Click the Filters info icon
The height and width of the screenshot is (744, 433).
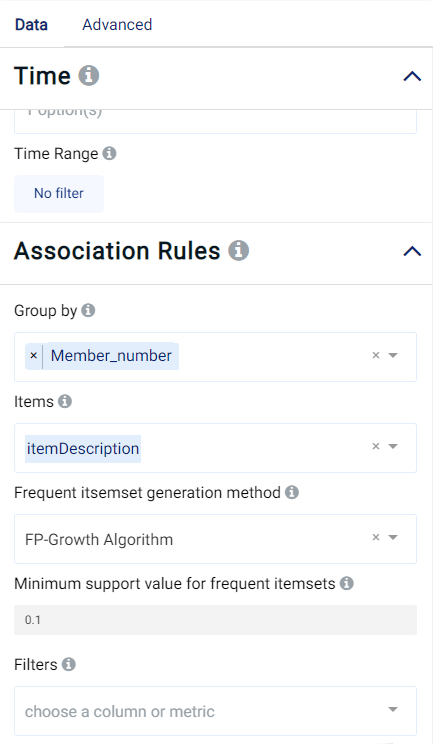tap(69, 664)
